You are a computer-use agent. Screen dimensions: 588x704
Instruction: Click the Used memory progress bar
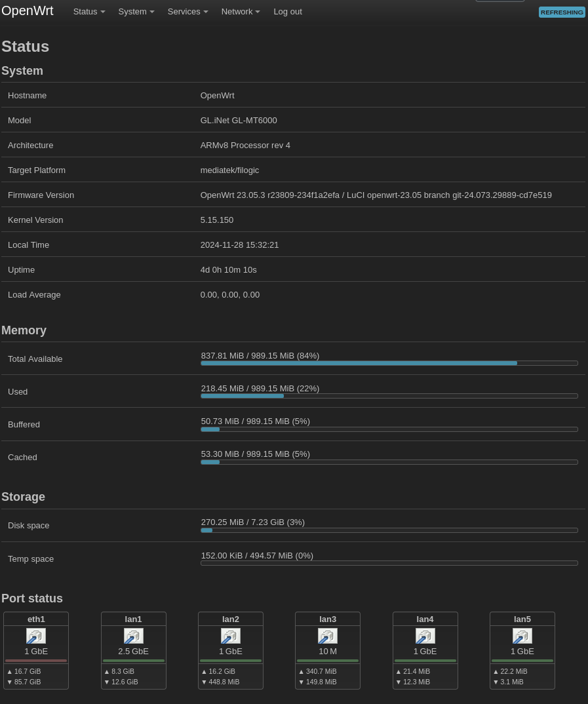pos(389,396)
